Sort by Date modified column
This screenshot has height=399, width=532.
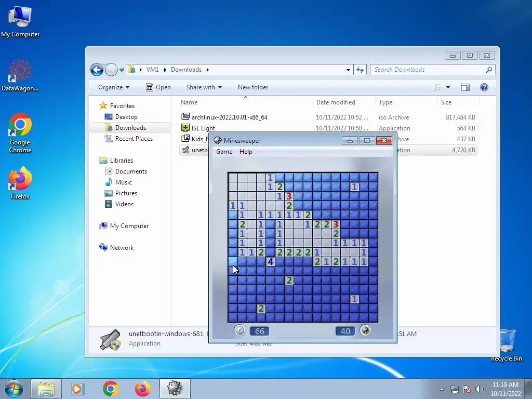tap(336, 102)
